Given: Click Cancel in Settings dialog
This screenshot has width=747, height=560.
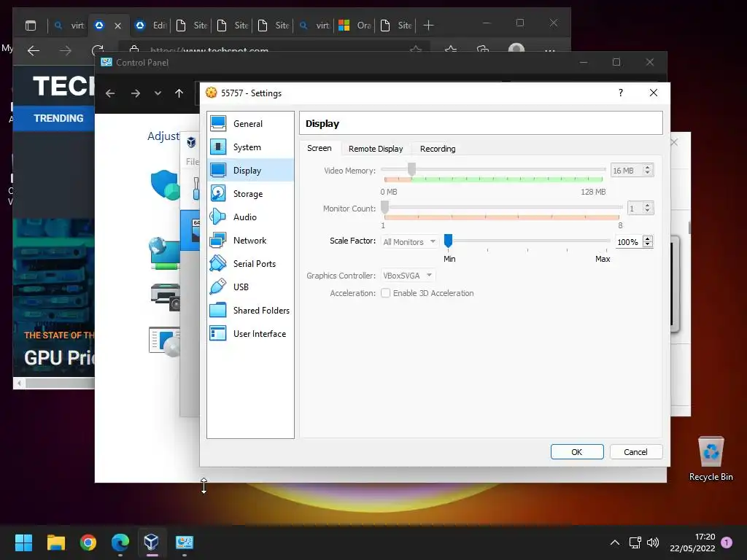Looking at the screenshot, I should 635,452.
